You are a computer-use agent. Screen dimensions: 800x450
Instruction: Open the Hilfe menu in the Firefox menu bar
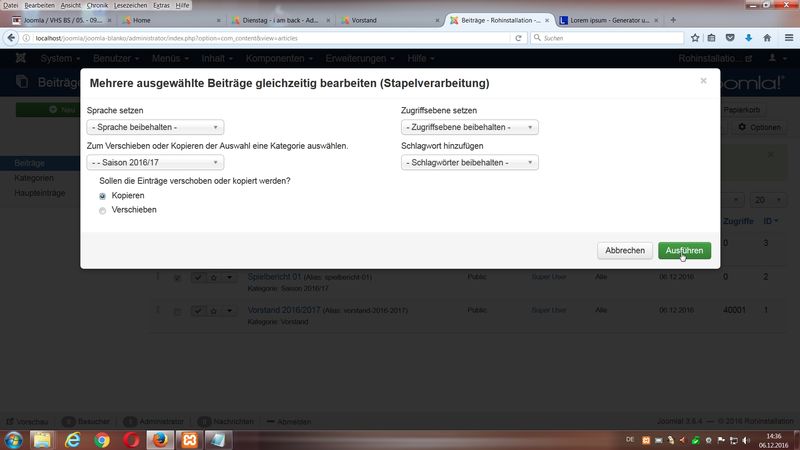[x=182, y=5]
